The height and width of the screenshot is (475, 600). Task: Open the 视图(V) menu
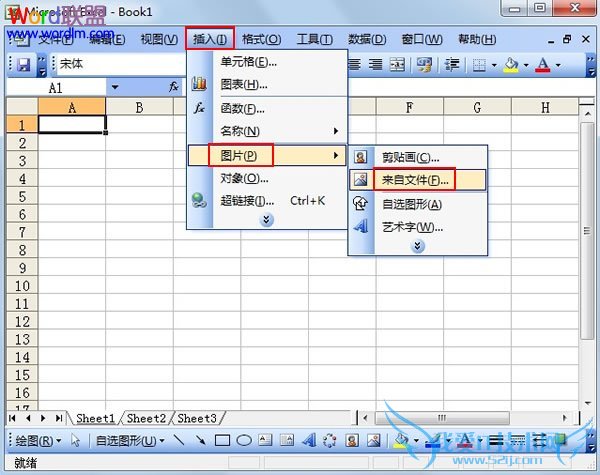tap(159, 39)
